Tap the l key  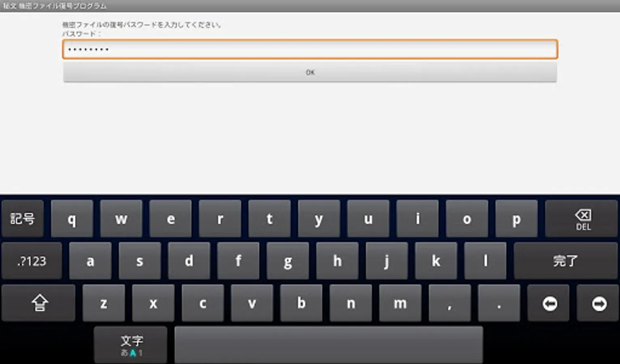(486, 261)
